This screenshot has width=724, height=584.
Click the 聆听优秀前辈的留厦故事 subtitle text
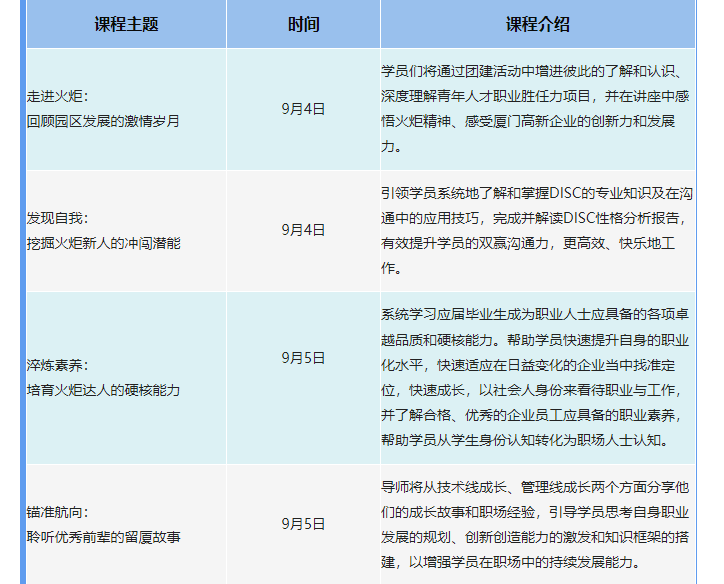click(103, 537)
